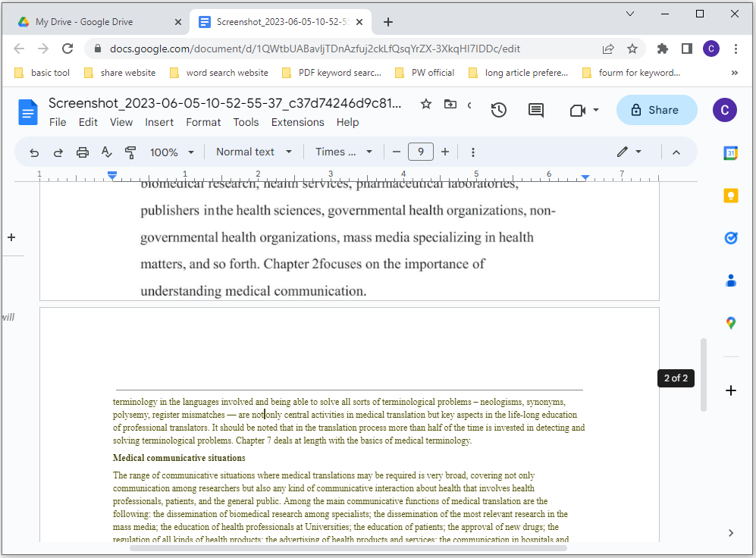
Task: Open Times font dropdown
Action: (343, 152)
